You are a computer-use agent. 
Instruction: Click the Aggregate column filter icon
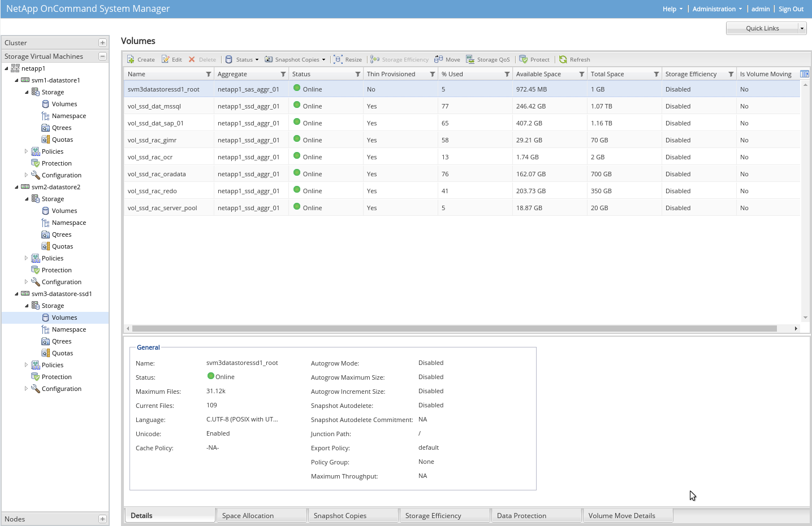pos(283,74)
